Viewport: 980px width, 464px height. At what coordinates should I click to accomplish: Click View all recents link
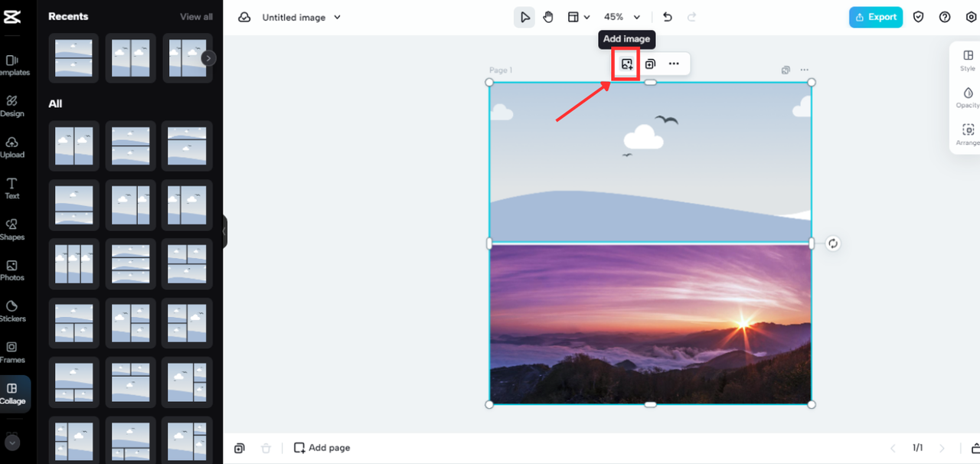point(197,17)
